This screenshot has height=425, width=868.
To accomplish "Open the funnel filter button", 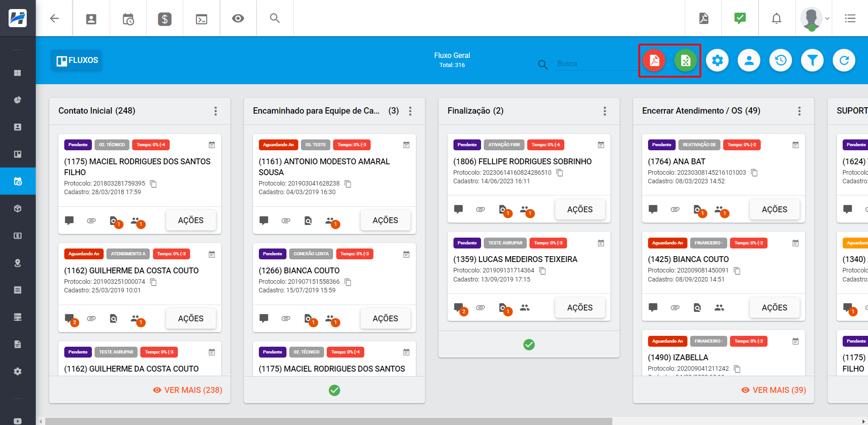I will pos(812,60).
